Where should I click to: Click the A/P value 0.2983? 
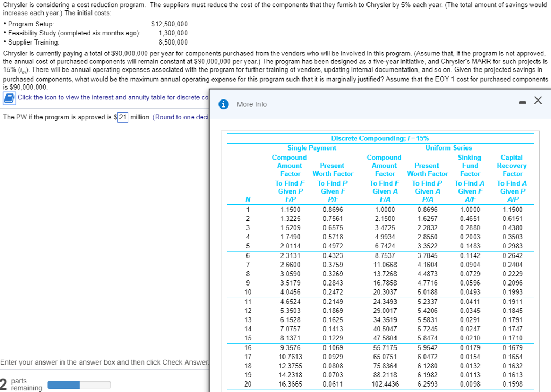click(512, 246)
